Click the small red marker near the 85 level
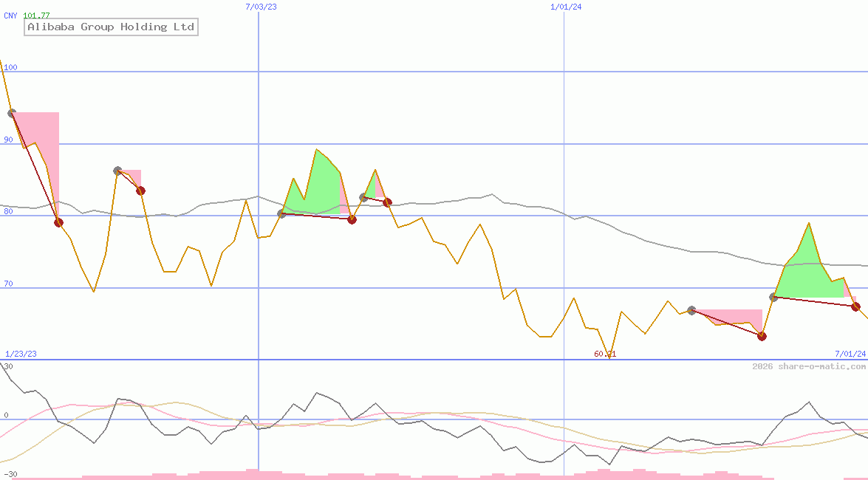 pyautogui.click(x=141, y=191)
